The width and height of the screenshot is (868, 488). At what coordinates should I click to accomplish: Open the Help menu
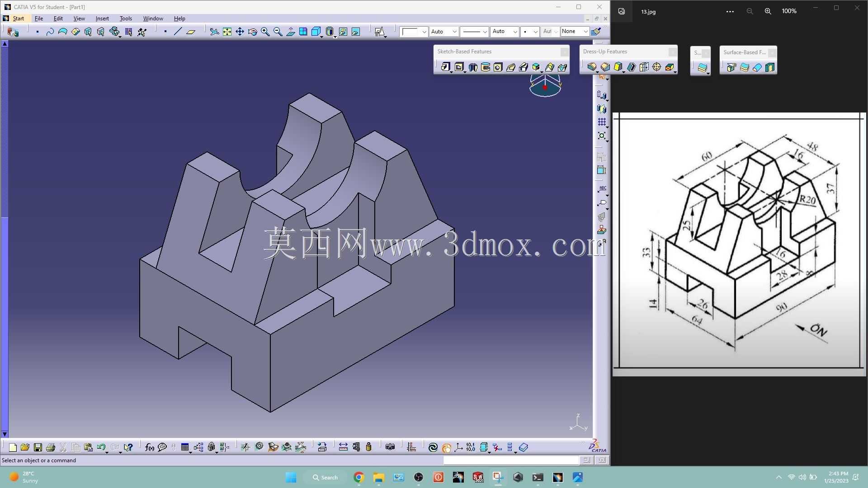tap(179, 19)
